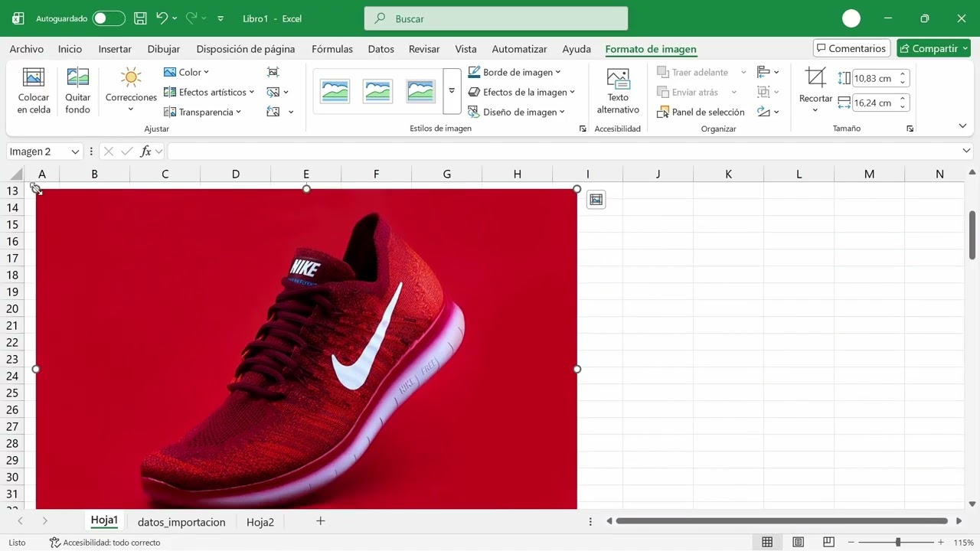
Task: Customize the Quick Access Toolbar dropdown
Action: coord(220,18)
